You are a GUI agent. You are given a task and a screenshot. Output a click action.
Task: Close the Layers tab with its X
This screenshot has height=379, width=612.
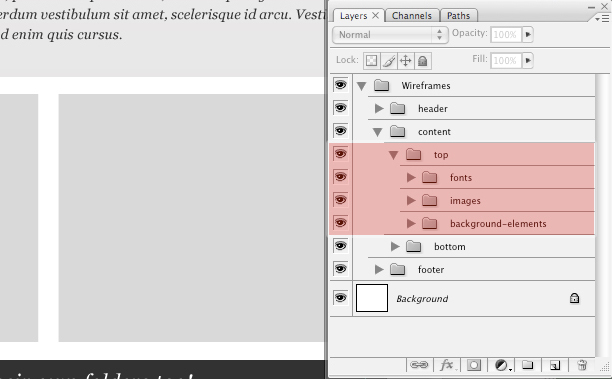point(375,15)
